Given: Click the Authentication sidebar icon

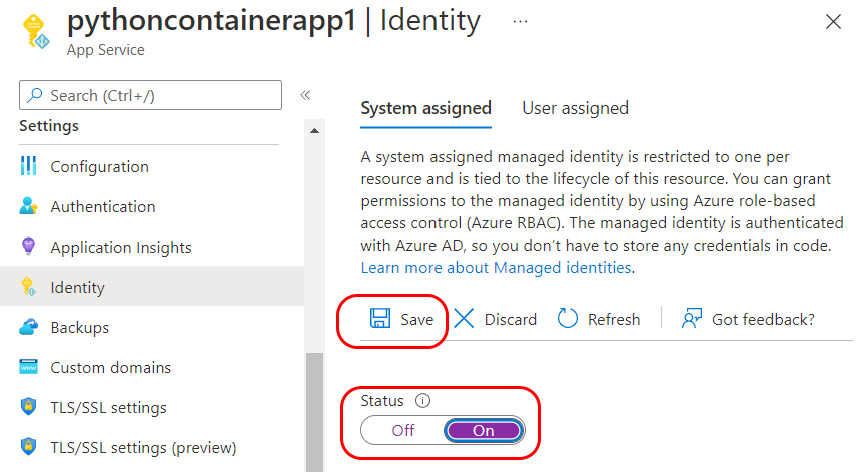Looking at the screenshot, I should 29,207.
